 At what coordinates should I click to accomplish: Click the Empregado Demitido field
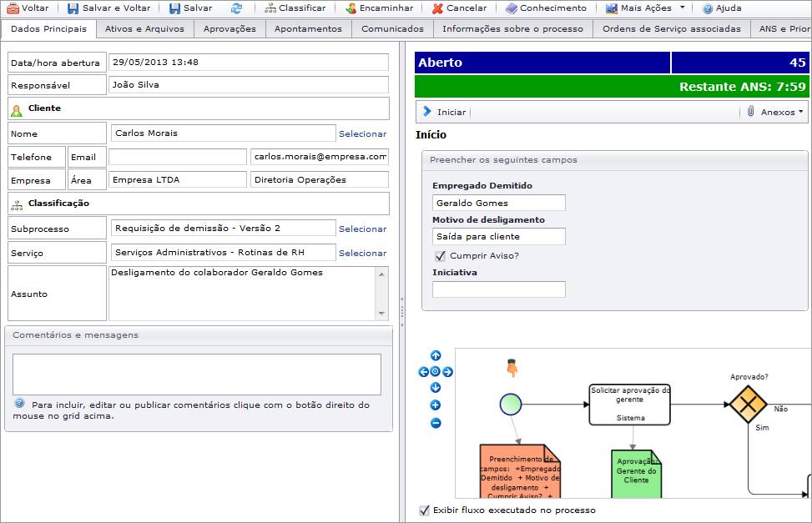coord(499,203)
